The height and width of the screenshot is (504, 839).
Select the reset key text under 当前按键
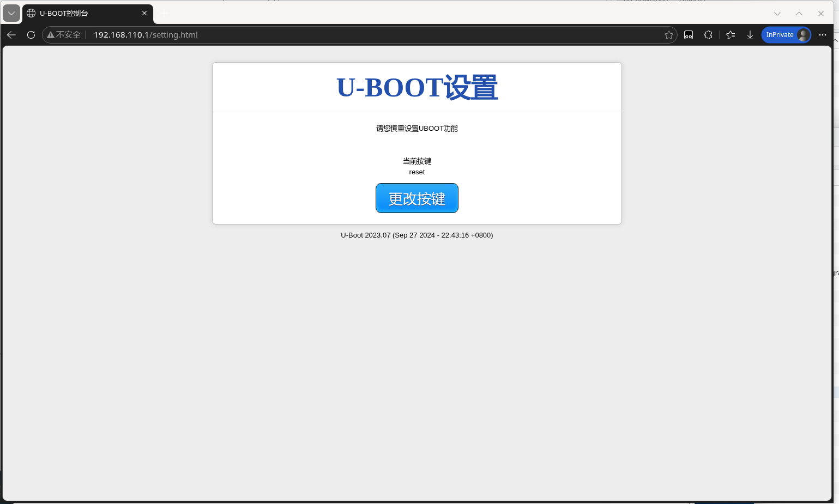point(417,172)
